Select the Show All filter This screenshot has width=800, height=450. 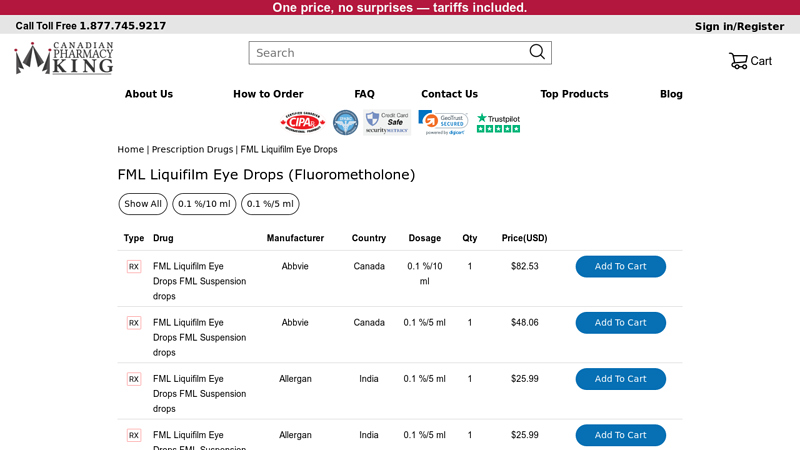pos(143,204)
